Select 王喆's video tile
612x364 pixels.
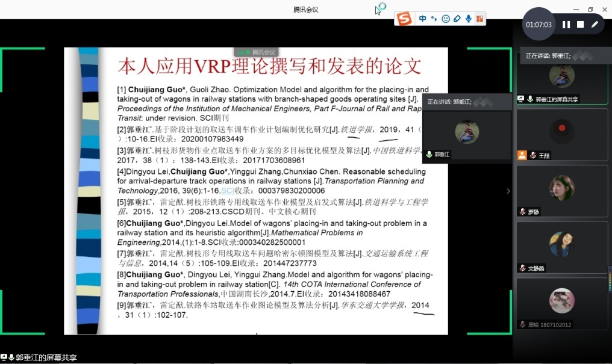click(562, 135)
